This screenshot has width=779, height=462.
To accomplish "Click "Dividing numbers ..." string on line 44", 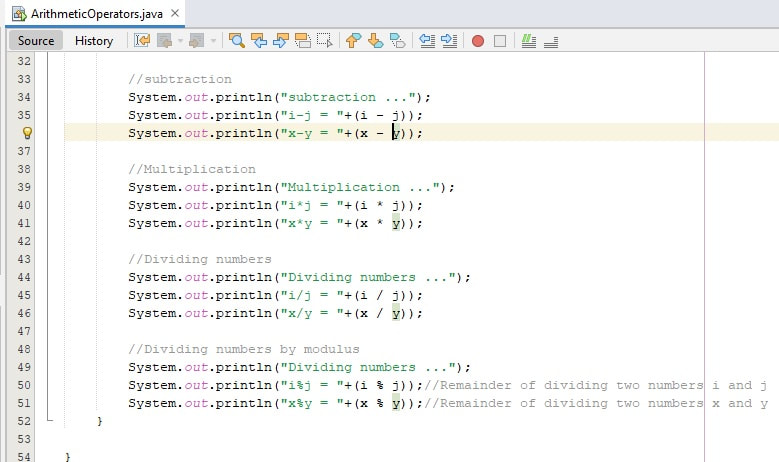I will coord(368,277).
